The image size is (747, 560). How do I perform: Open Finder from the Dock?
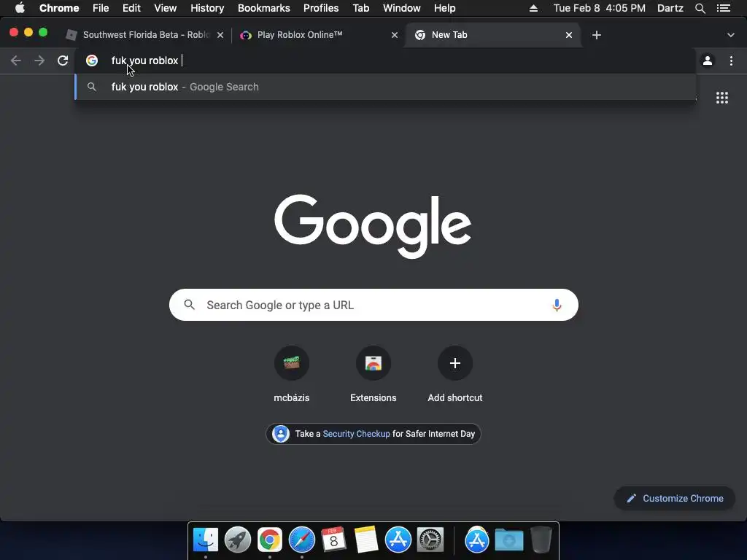click(x=205, y=540)
